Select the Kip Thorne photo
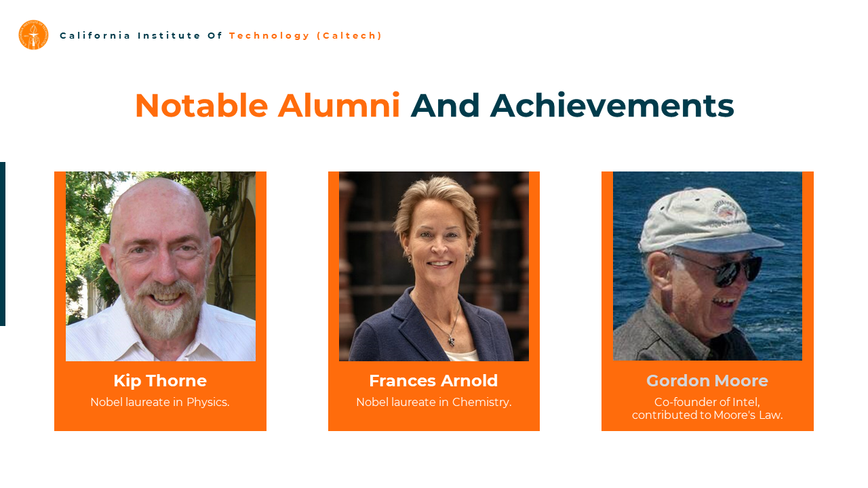 click(x=161, y=266)
